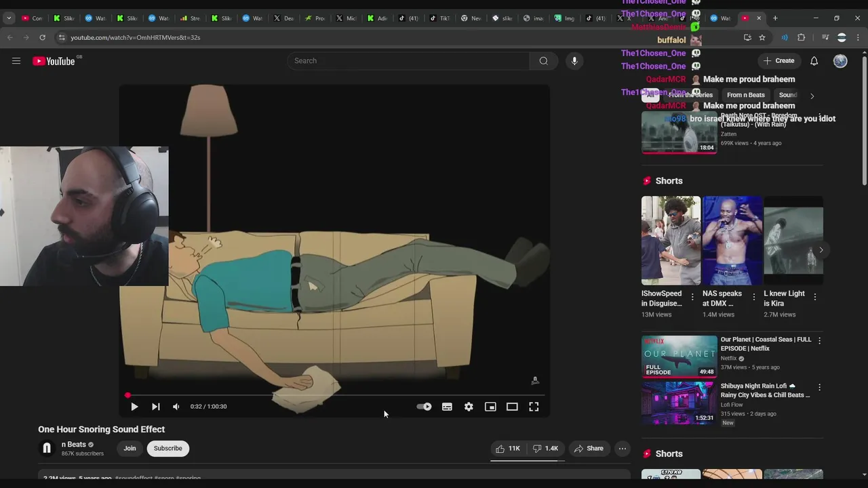View site information icon in address bar
868x488 pixels.
pos(61,37)
